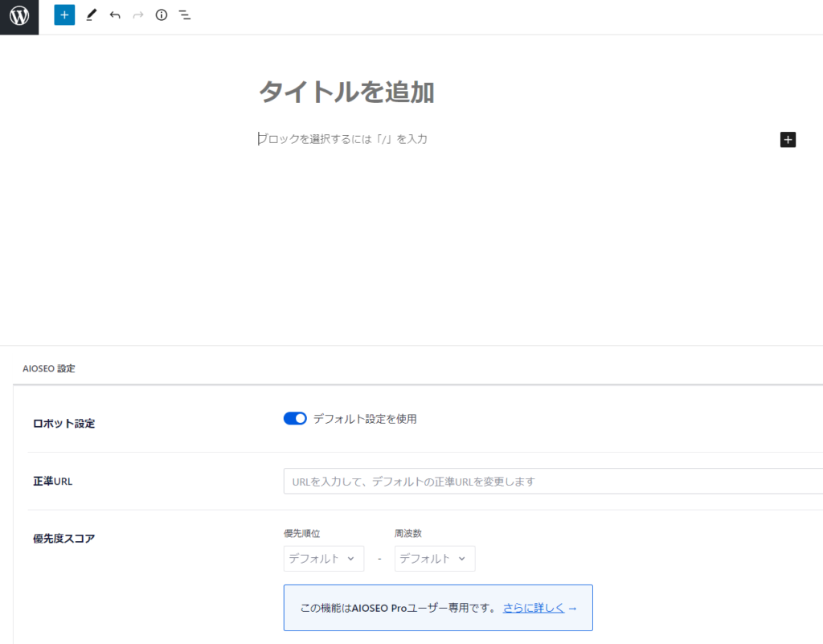This screenshot has height=644, width=823.
Task: Show document details via info icon
Action: coord(162,15)
